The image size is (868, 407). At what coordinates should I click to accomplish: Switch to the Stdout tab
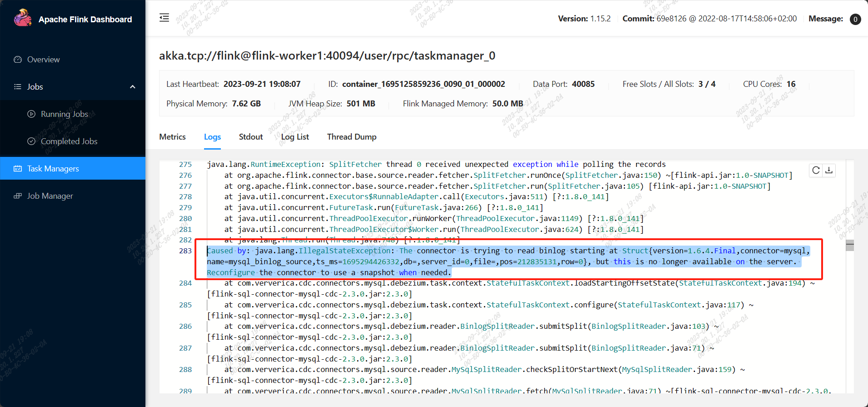(x=251, y=137)
